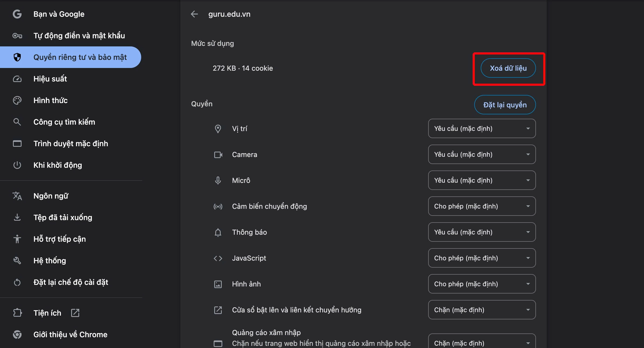Click the download icon for Tệp đã tải xuống

(17, 217)
